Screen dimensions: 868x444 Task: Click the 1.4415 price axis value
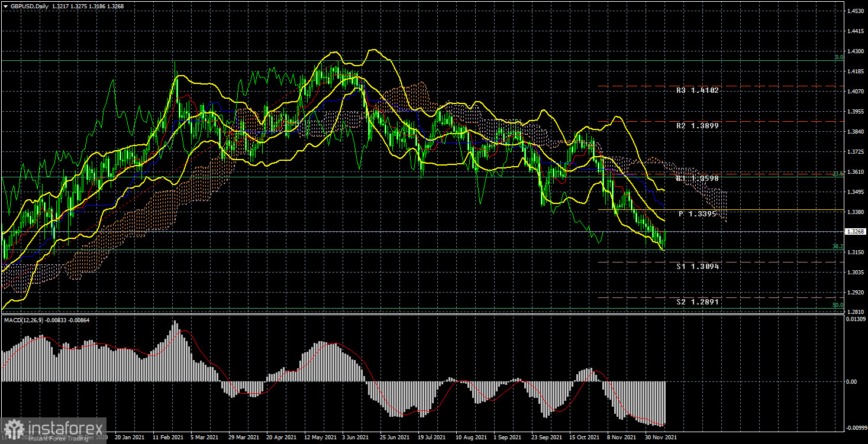[x=856, y=32]
